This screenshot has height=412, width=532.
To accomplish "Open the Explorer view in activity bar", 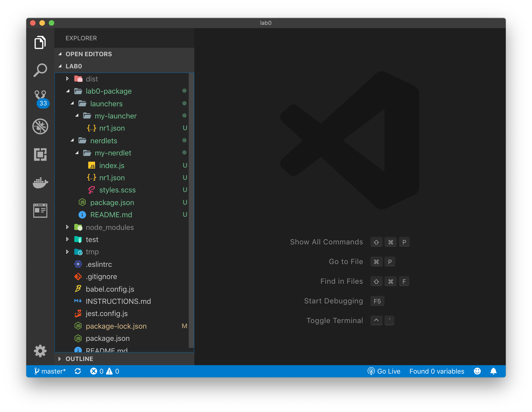I will click(x=40, y=43).
